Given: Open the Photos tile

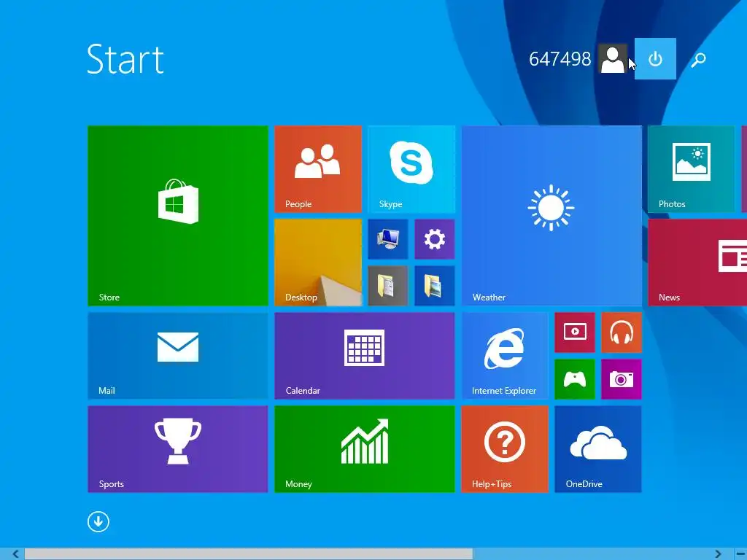Looking at the screenshot, I should pyautogui.click(x=691, y=168).
